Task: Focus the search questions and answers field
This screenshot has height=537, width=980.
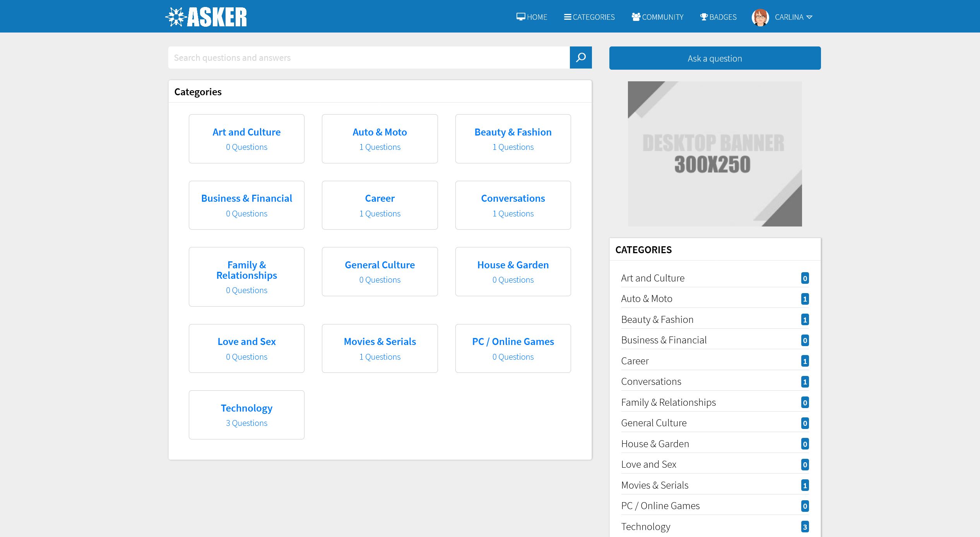Action: (369, 58)
